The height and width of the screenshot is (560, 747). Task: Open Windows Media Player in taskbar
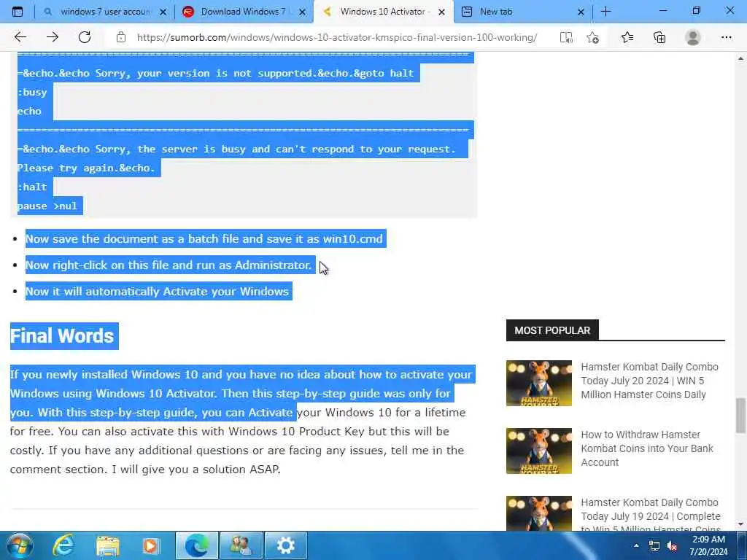click(152, 545)
